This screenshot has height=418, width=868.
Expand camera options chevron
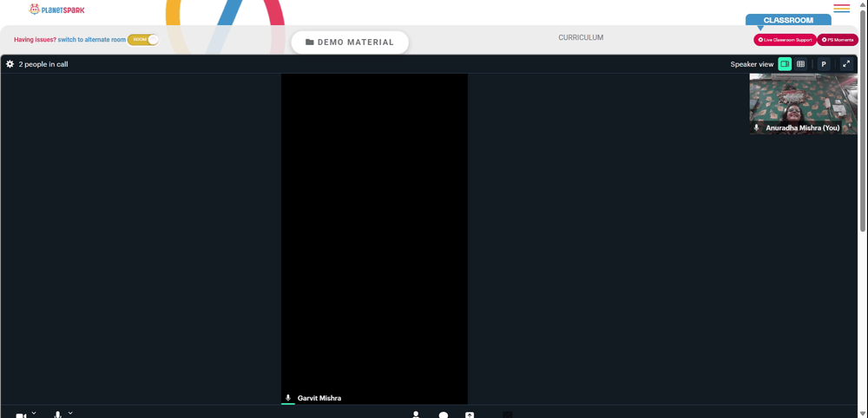34,413
